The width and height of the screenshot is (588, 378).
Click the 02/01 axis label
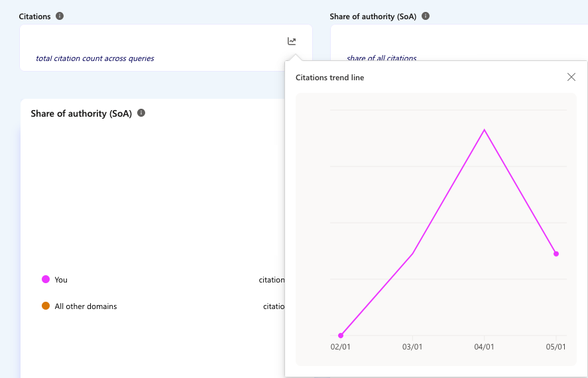(x=341, y=347)
